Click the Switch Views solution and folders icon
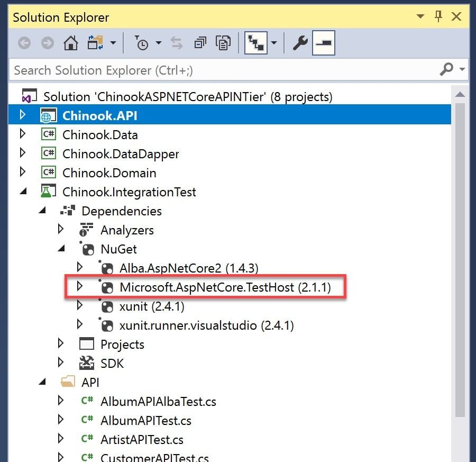Screen dimensions: 476x462 click(x=95, y=43)
